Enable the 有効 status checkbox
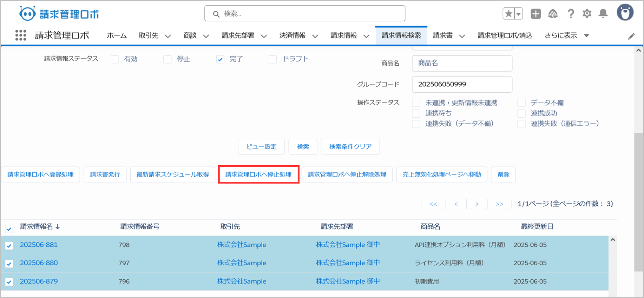644x298 pixels. pyautogui.click(x=115, y=59)
